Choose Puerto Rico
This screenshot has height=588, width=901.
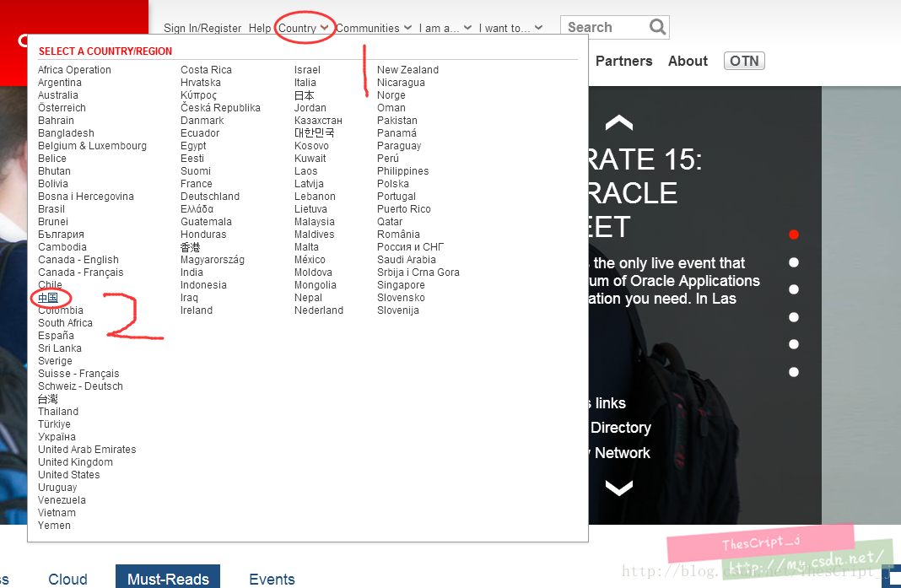tap(403, 209)
